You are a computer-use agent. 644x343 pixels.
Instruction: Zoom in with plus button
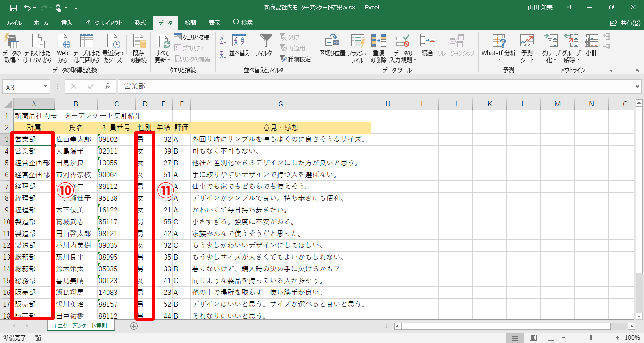(618, 337)
